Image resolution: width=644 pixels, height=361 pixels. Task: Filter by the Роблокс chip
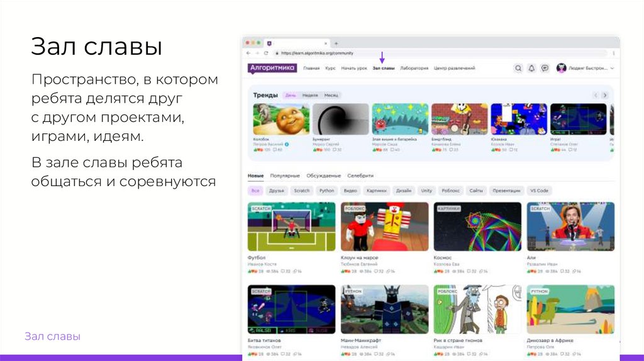tap(450, 191)
